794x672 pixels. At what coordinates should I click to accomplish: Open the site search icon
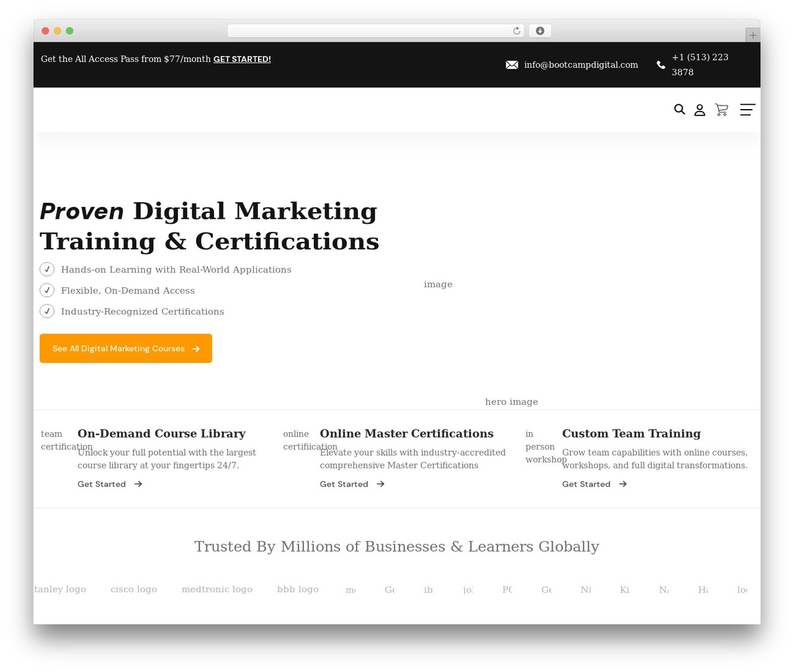click(x=680, y=110)
